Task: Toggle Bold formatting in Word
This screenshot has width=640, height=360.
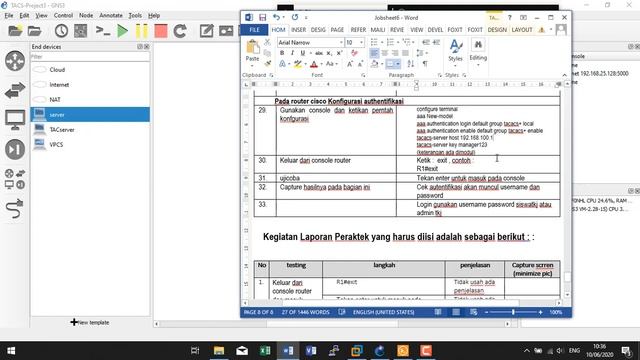Action: [282, 53]
